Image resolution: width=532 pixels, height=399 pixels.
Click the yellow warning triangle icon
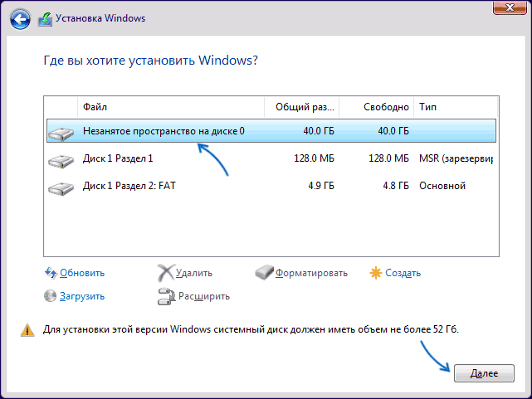point(27,330)
